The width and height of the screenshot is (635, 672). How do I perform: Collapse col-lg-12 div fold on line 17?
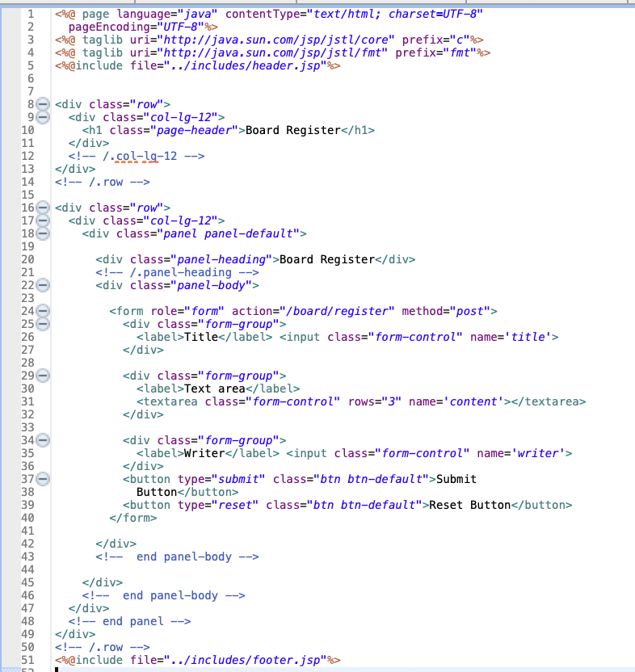(x=43, y=220)
